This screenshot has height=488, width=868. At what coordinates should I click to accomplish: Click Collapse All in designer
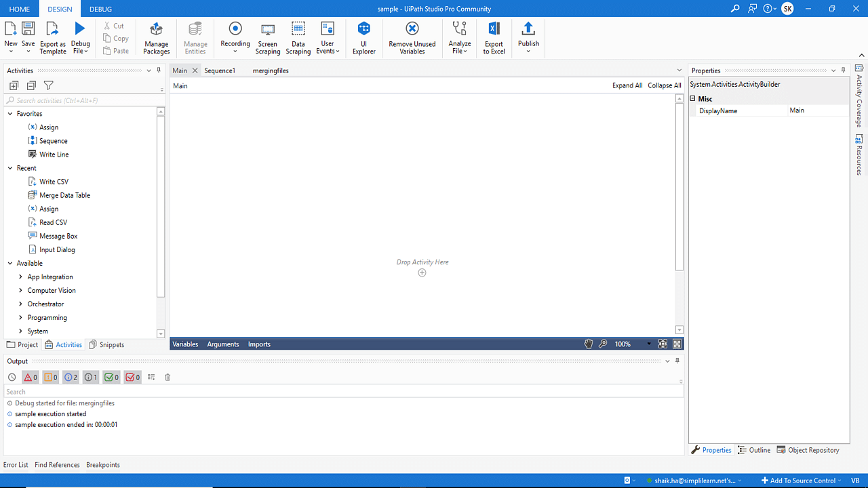[x=665, y=85]
